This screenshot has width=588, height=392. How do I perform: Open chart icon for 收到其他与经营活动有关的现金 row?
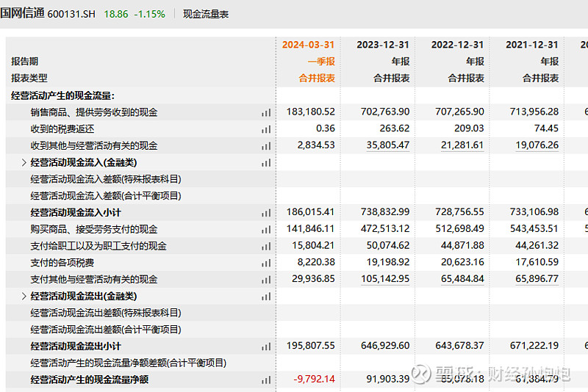tap(266, 145)
